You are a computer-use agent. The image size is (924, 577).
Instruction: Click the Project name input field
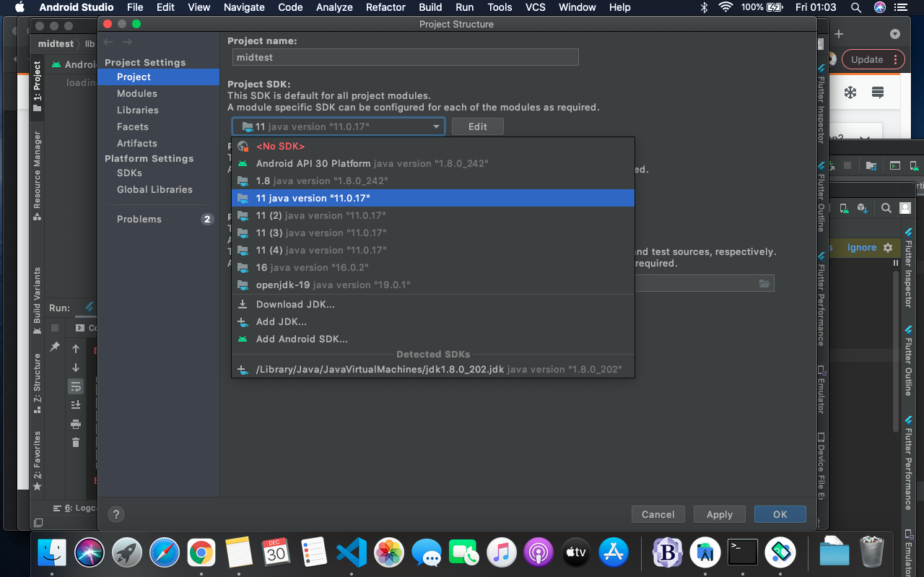click(x=405, y=57)
